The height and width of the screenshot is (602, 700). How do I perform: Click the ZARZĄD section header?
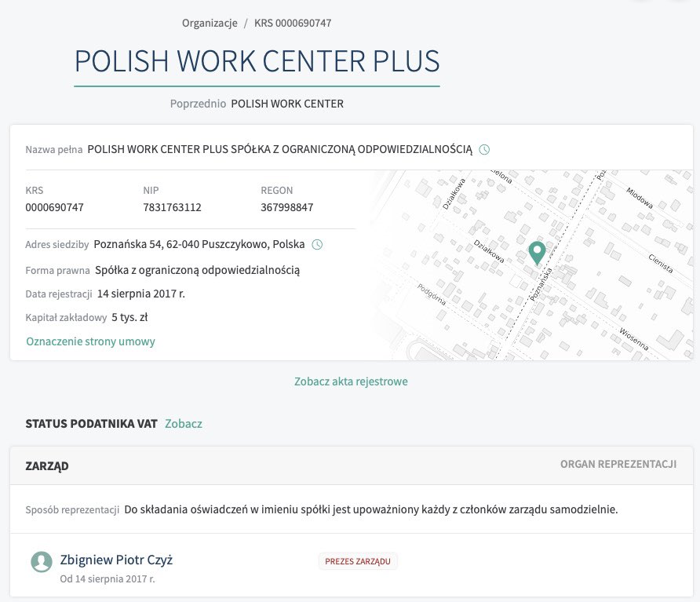click(47, 465)
